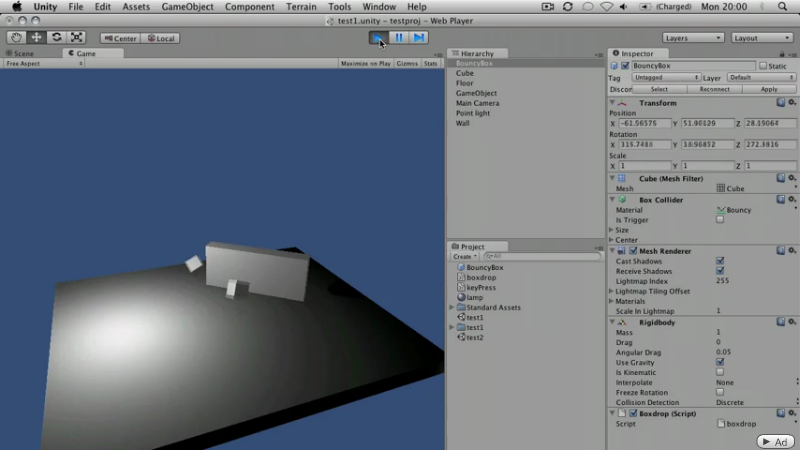Toggle the Is Trigger checkbox
Screen dimensions: 800x450
tap(720, 220)
